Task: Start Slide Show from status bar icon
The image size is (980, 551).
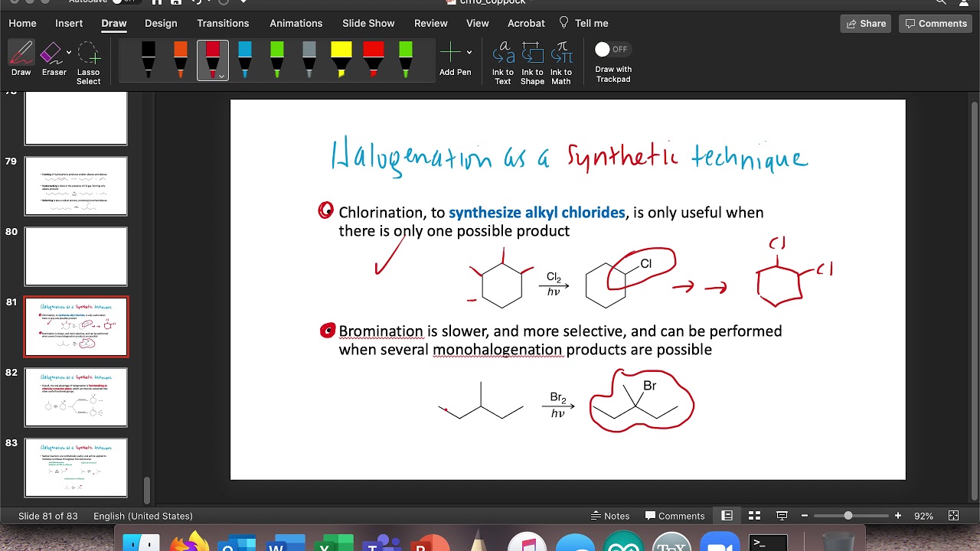Action: click(x=782, y=516)
